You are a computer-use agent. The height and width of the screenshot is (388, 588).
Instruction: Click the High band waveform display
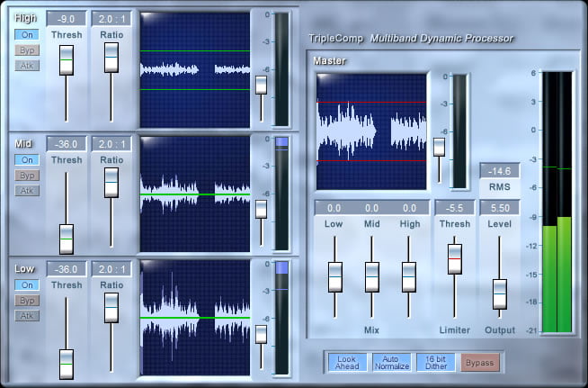point(195,70)
